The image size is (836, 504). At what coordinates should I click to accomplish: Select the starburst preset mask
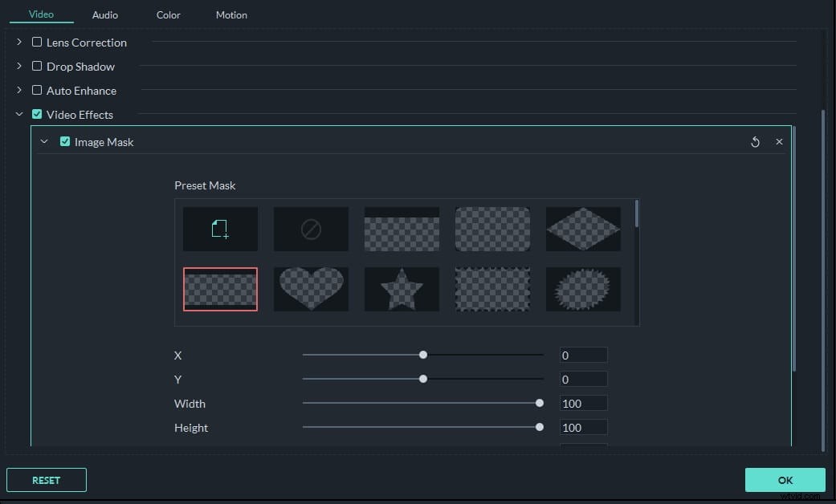(583, 289)
